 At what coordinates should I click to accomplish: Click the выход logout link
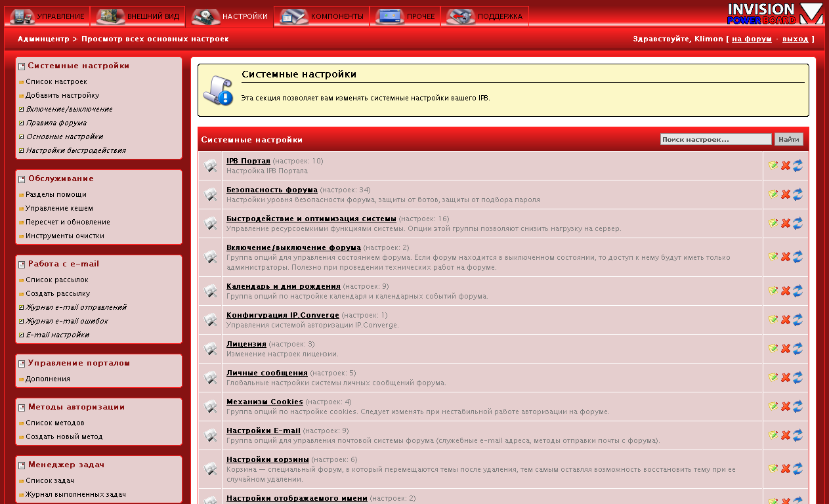click(795, 39)
